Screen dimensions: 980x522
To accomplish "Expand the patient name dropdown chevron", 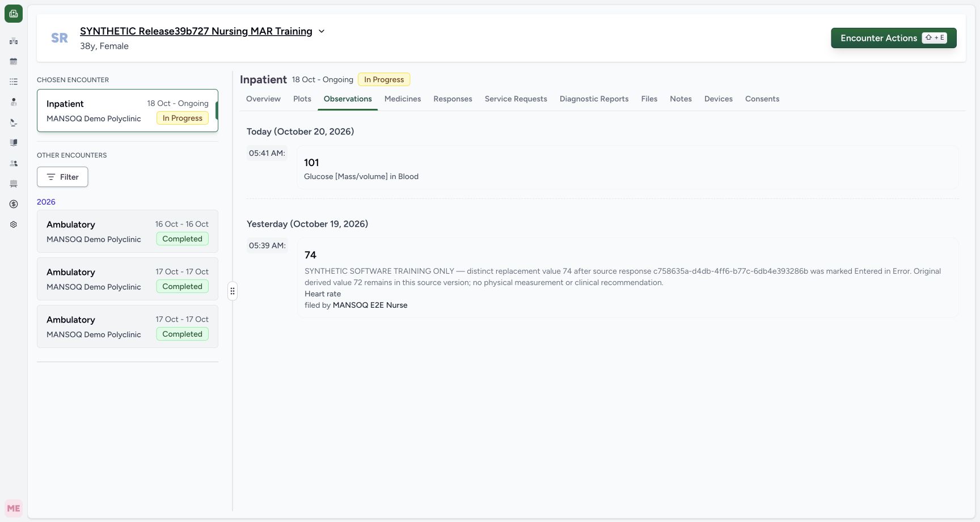I will (322, 31).
